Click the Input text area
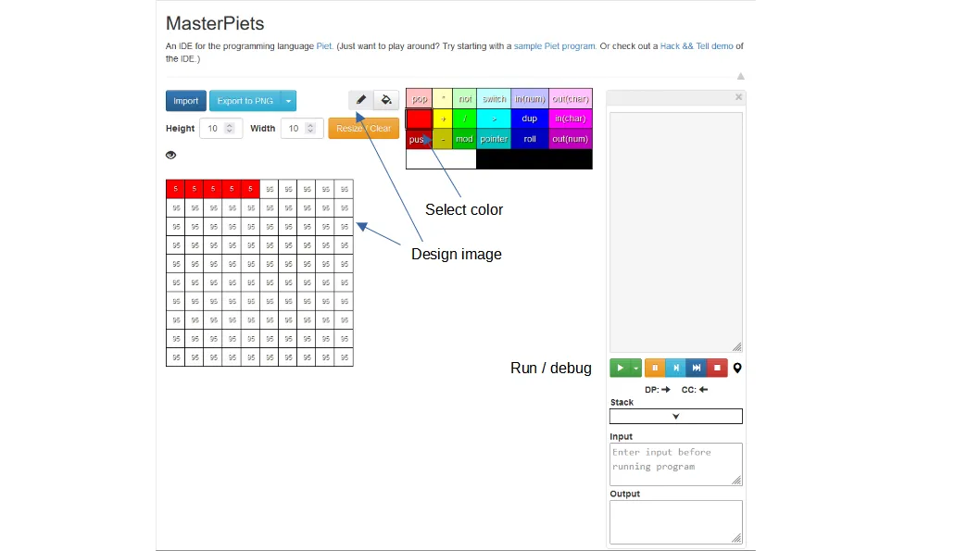Screen dimensions: 980x551 point(675,464)
